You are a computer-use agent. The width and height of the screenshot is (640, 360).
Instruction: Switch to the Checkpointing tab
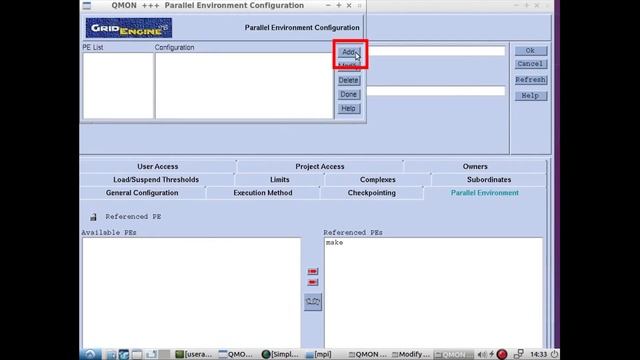[x=371, y=193]
